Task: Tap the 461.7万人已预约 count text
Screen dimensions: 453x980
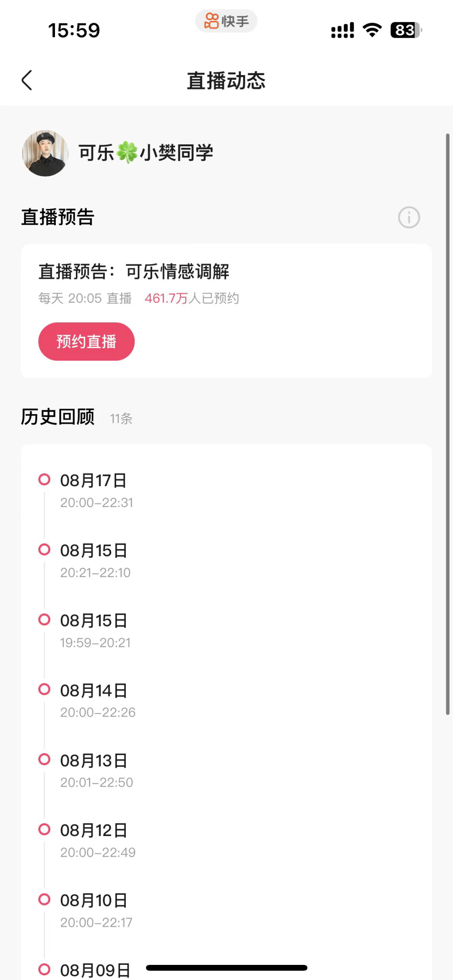Action: [192, 298]
